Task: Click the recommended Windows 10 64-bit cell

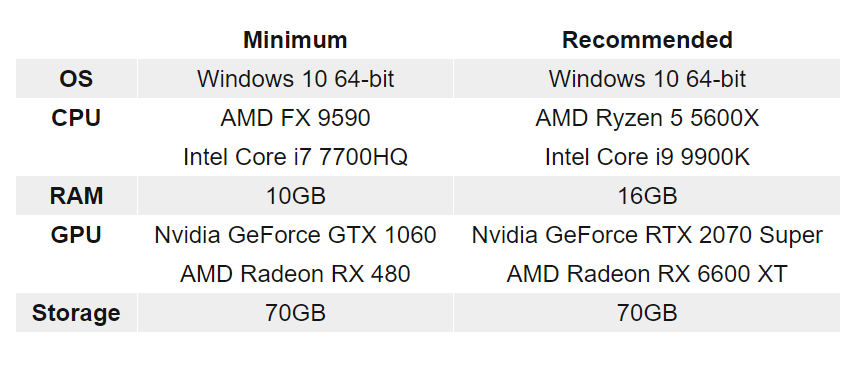Action: pyautogui.click(x=647, y=79)
